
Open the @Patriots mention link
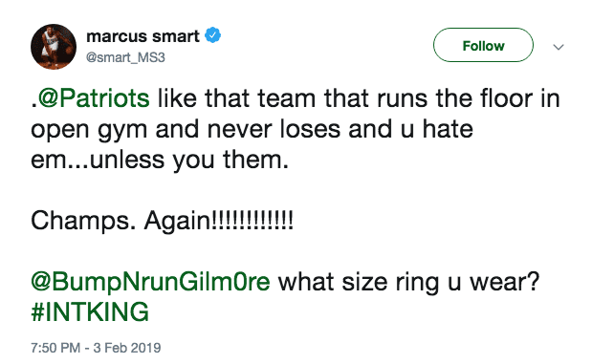coord(94,98)
